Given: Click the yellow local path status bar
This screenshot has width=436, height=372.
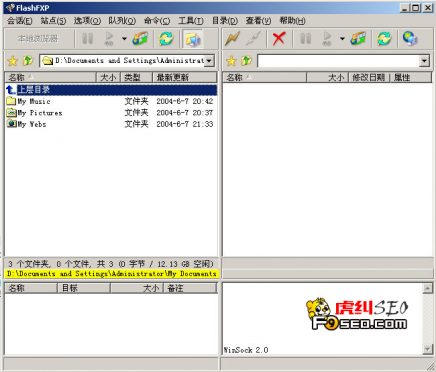Looking at the screenshot, I should click(x=111, y=274).
